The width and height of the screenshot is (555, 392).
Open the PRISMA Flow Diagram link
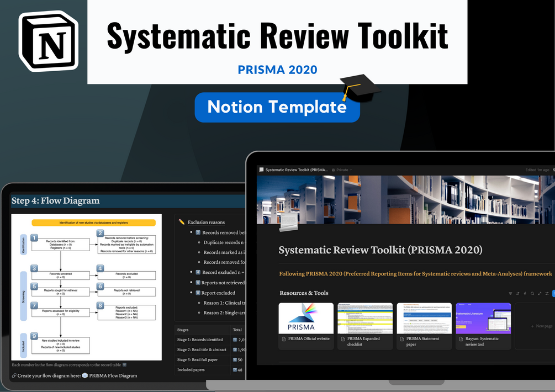click(113, 376)
